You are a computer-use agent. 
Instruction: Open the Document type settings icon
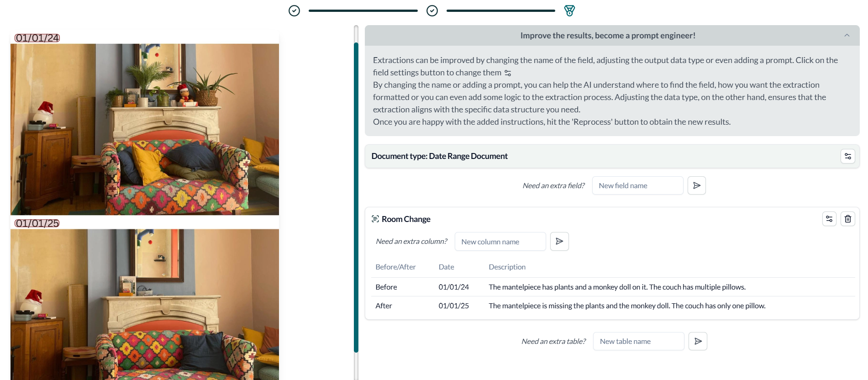(847, 156)
